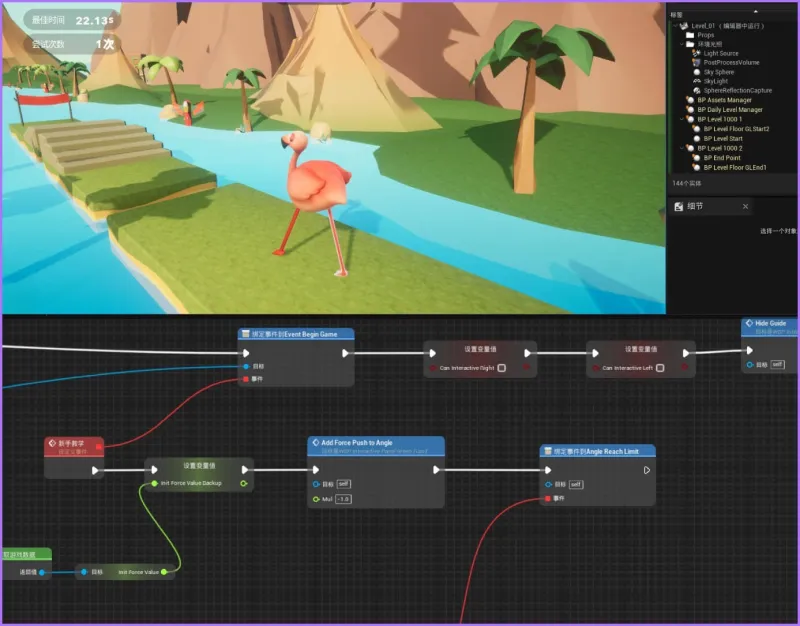Click exec output pin of Angle Reach Limit node
The height and width of the screenshot is (626, 800).
[x=646, y=470]
